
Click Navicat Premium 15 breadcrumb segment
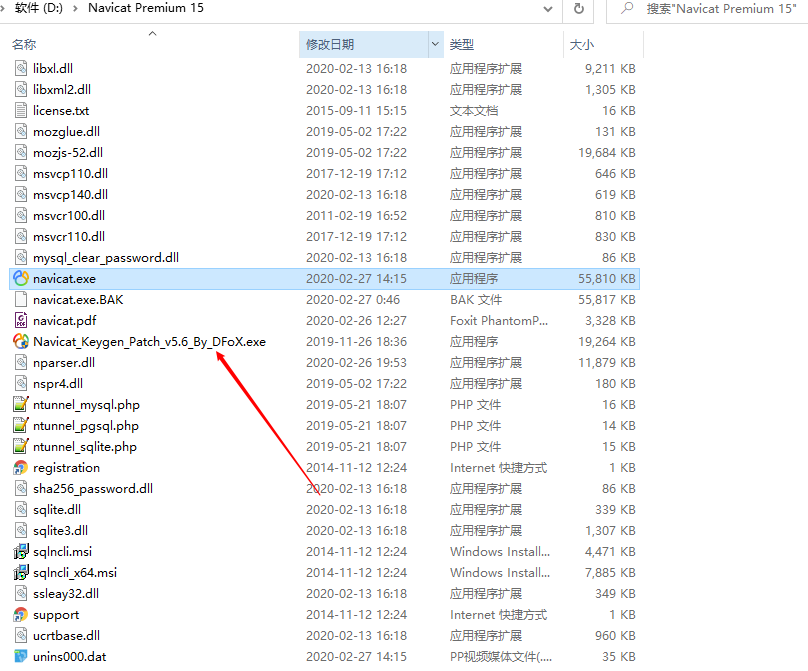(146, 8)
